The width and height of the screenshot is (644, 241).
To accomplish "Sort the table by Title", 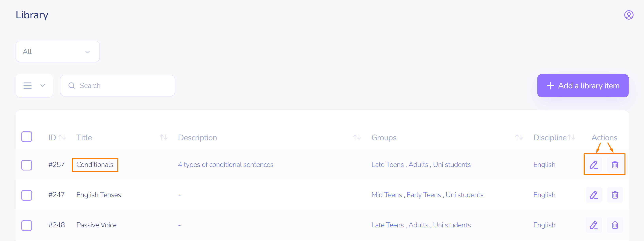I will pyautogui.click(x=164, y=137).
